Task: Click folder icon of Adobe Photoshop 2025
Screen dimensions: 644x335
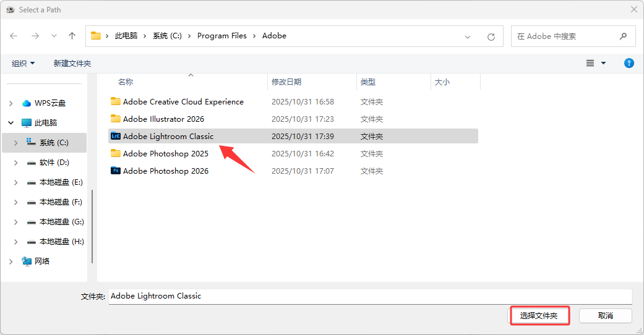Action: pyautogui.click(x=116, y=153)
